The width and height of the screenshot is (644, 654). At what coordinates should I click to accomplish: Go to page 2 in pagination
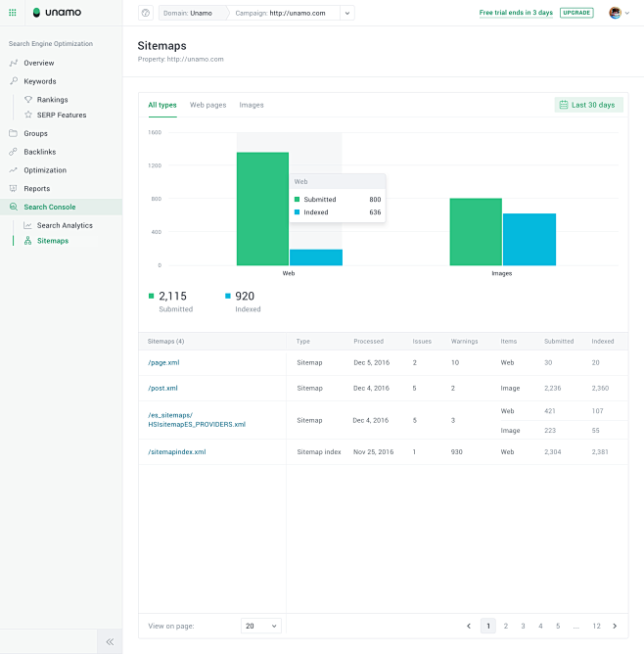(506, 626)
